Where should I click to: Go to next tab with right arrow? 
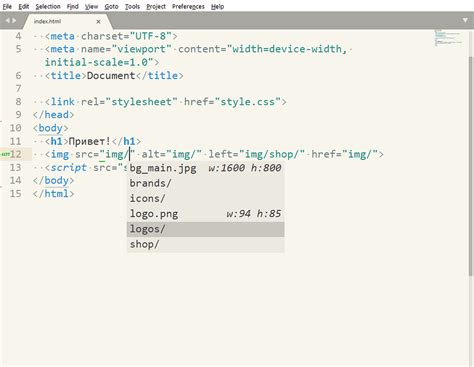pos(14,21)
